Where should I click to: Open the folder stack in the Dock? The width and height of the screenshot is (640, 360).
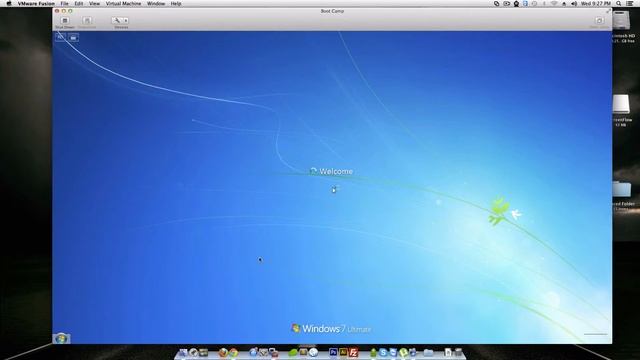tap(428, 352)
